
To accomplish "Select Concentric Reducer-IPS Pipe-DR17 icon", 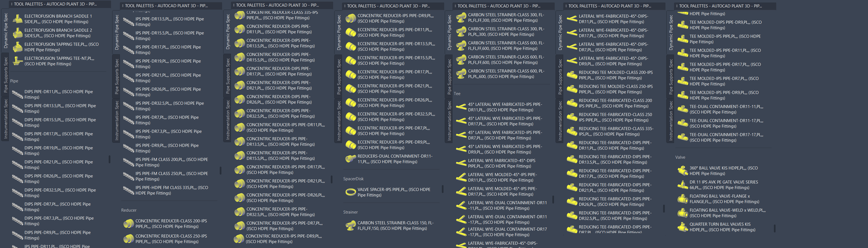I will pyautogui.click(x=239, y=169).
